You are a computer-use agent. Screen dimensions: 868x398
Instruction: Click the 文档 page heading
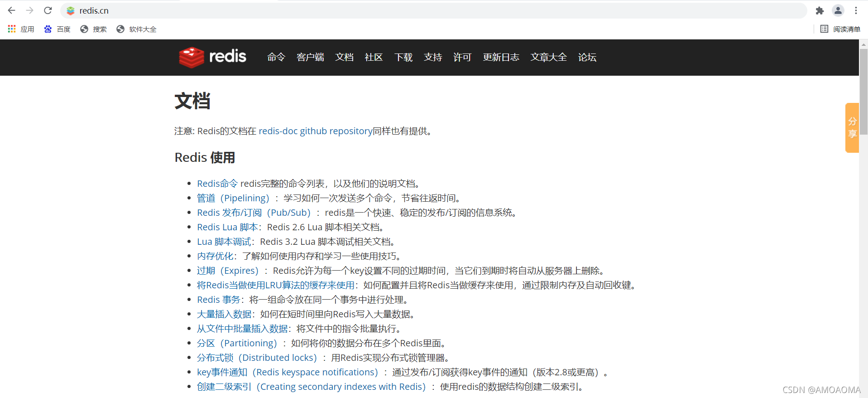192,101
